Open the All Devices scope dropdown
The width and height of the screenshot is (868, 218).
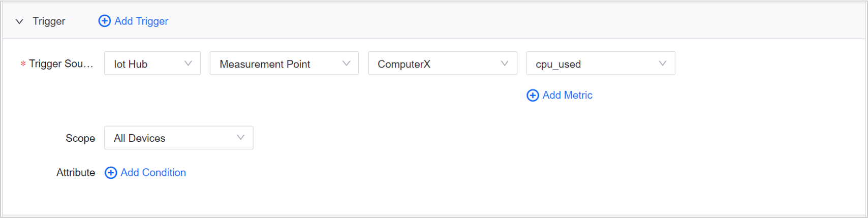pyautogui.click(x=168, y=138)
